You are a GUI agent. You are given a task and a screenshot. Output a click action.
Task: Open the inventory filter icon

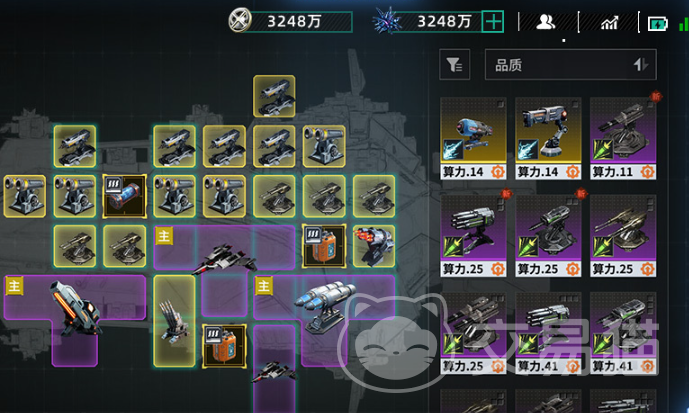click(x=454, y=65)
